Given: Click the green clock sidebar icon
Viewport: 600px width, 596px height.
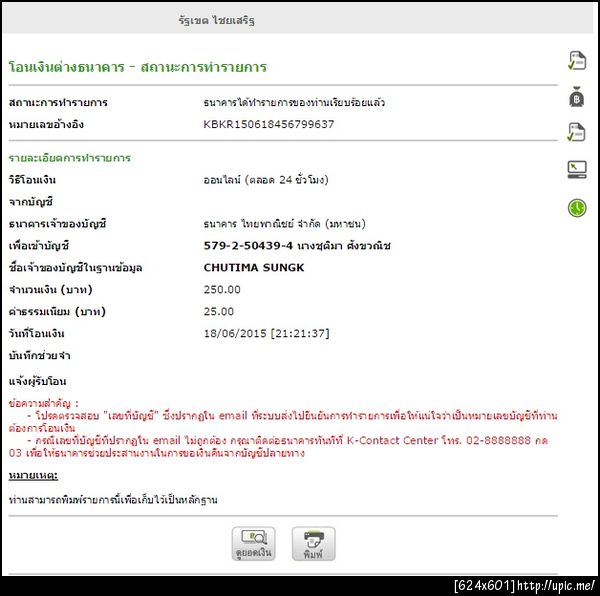Looking at the screenshot, I should [x=577, y=208].
